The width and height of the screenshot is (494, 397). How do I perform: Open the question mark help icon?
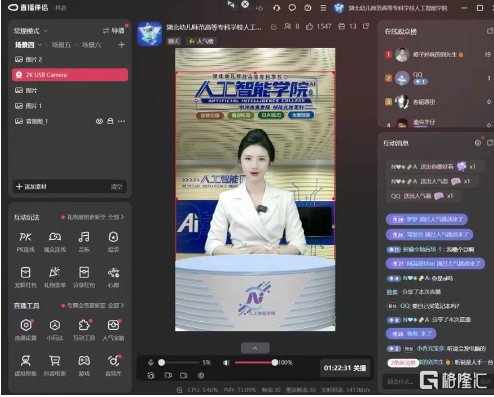pyautogui.click(x=308, y=8)
